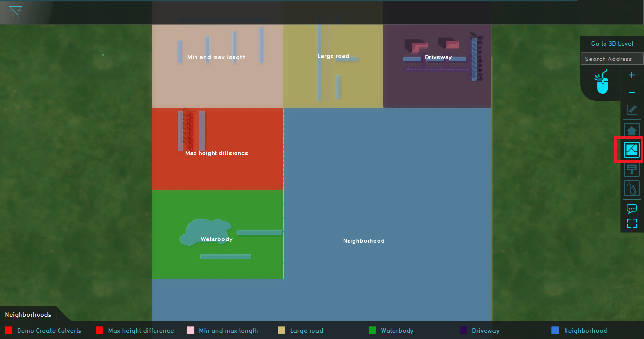644x339 pixels.
Task: Click the red Demo Create Culverts swatch
Action: (x=8, y=331)
